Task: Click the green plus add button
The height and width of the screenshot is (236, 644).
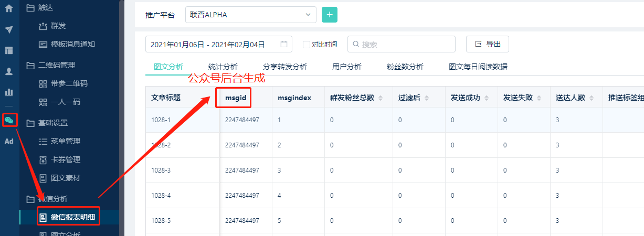Action: pyautogui.click(x=330, y=15)
